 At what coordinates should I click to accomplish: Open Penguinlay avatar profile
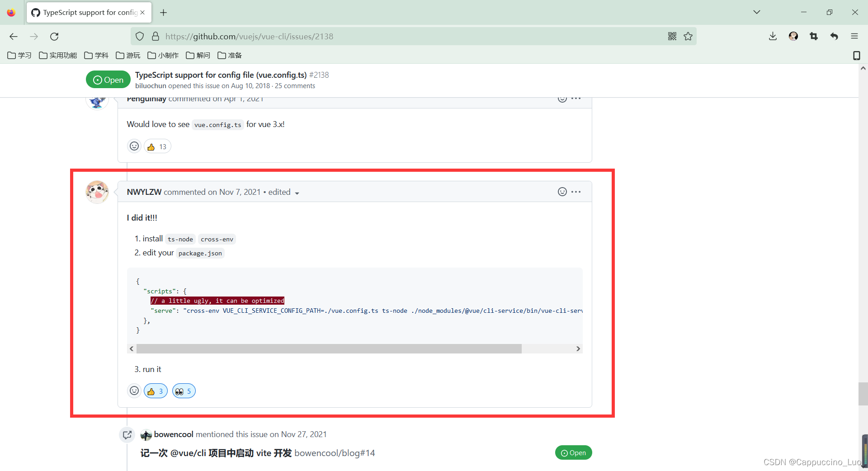pyautogui.click(x=97, y=103)
